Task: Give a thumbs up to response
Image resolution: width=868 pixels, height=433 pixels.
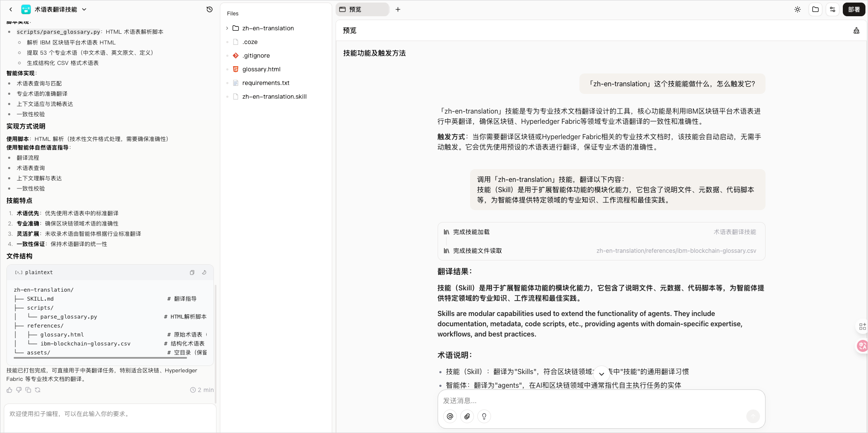Action: [x=9, y=390]
